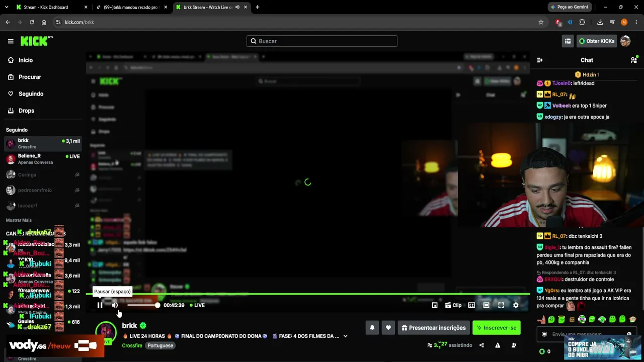Expand the list with Mostrar Mais
This screenshot has height=362, width=644.
(19, 220)
